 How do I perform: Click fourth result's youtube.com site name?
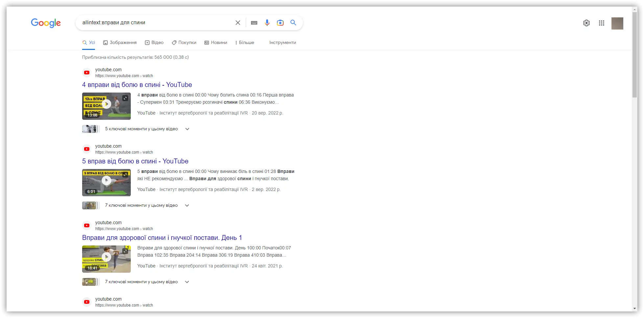click(x=108, y=299)
